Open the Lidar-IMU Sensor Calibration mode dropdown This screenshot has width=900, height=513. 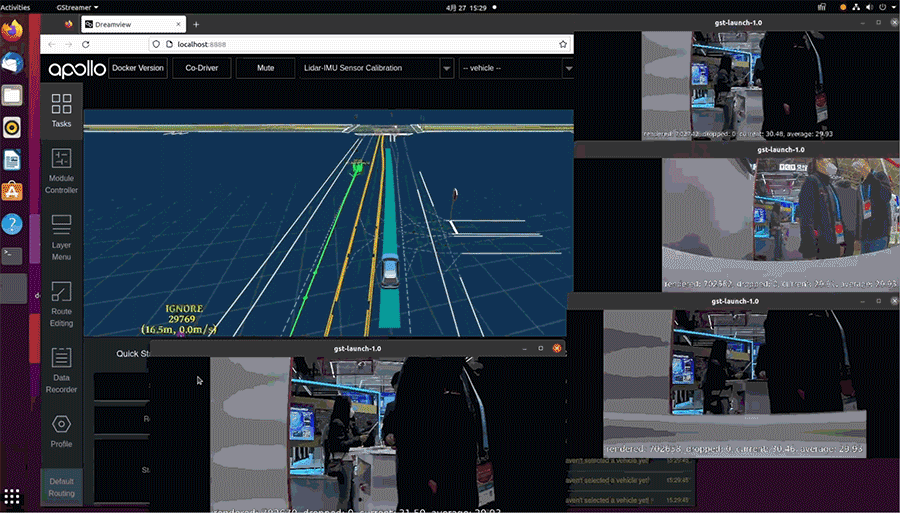point(377,68)
